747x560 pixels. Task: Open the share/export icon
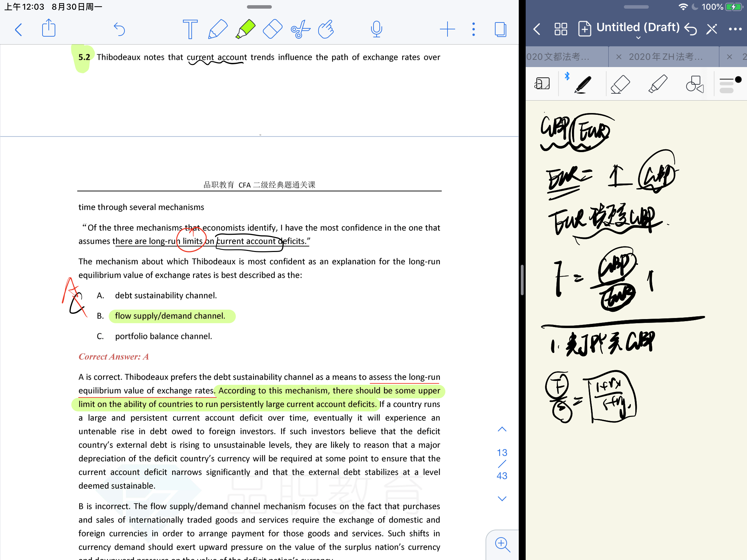(49, 28)
